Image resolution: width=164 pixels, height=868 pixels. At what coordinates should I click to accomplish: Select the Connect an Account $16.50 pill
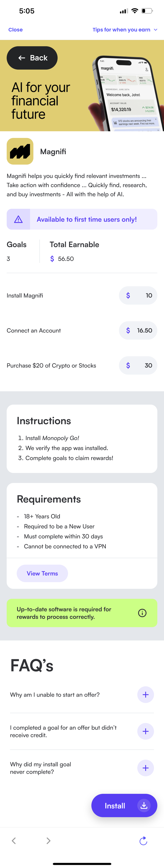pyautogui.click(x=138, y=331)
